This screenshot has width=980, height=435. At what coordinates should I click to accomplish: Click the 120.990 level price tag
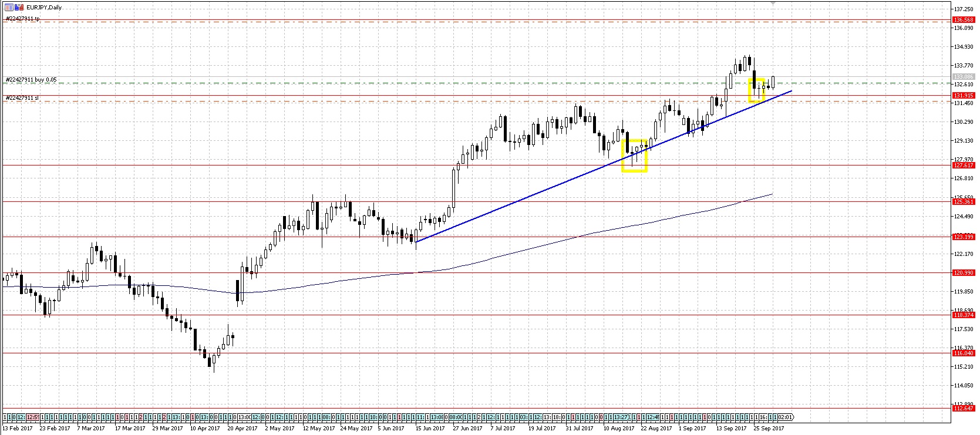[965, 273]
